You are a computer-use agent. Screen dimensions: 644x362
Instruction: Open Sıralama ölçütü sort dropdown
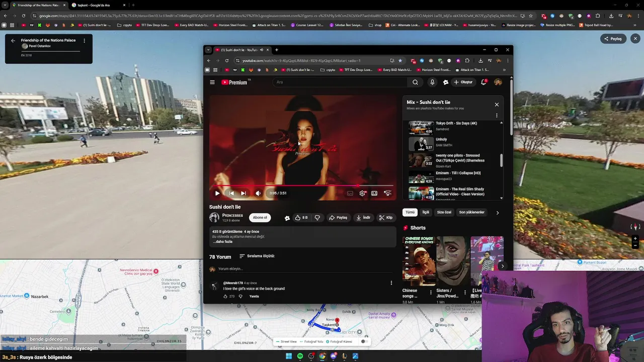click(257, 256)
